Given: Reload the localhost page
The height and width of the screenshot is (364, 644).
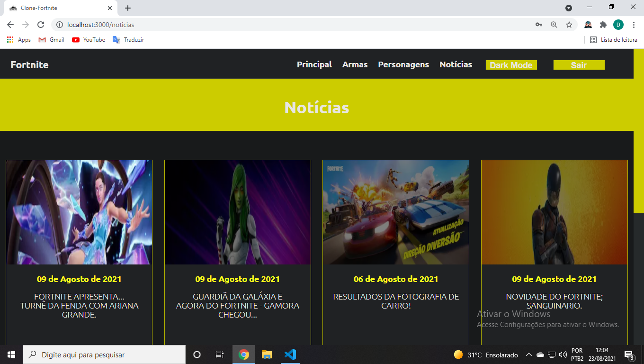Looking at the screenshot, I should pos(41,25).
